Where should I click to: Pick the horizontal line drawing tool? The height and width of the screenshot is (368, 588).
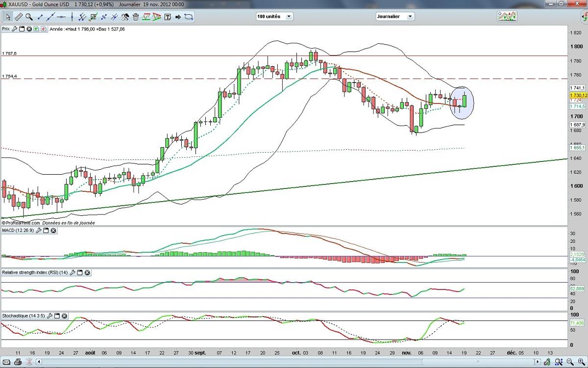tap(61, 17)
